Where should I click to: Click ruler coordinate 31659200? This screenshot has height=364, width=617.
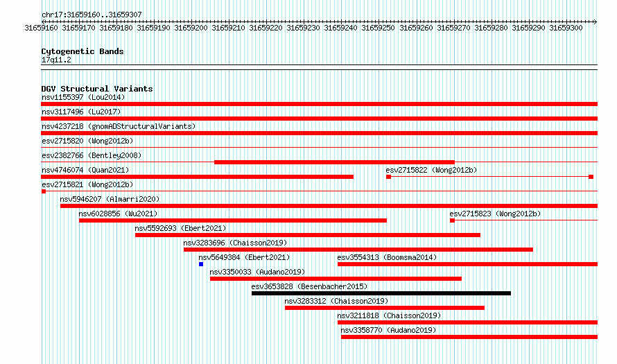pos(191,28)
